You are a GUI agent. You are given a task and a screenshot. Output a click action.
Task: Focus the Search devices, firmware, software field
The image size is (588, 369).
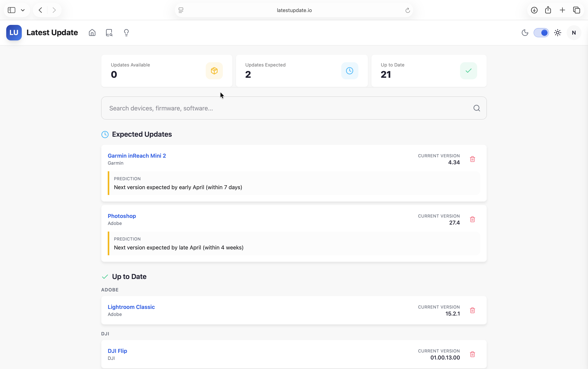(294, 108)
